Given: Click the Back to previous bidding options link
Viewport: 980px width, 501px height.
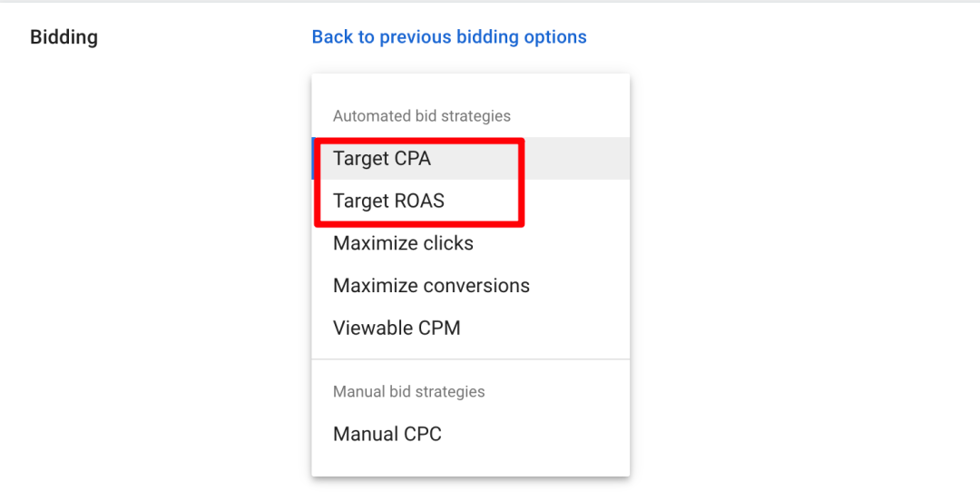Looking at the screenshot, I should [449, 37].
